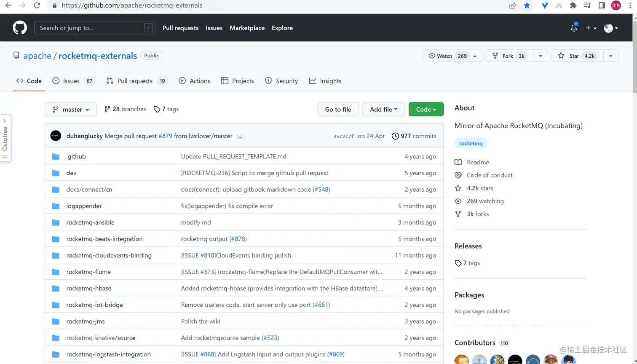Image resolution: width=637 pixels, height=364 pixels.
Task: Click the eye icon beside 269 watching
Action: tap(458, 201)
